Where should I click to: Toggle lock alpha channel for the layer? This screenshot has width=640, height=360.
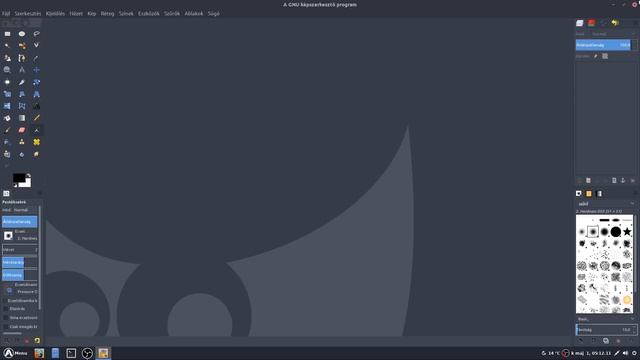click(x=605, y=56)
